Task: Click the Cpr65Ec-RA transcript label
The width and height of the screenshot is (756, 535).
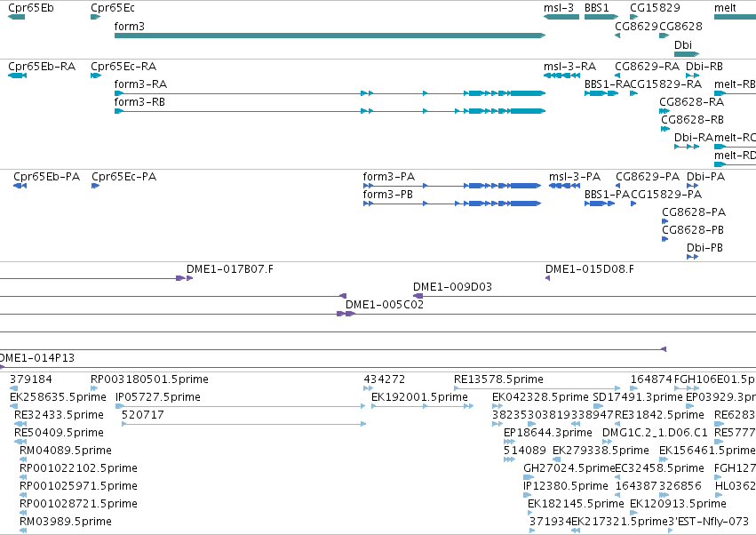Action: pos(123,66)
